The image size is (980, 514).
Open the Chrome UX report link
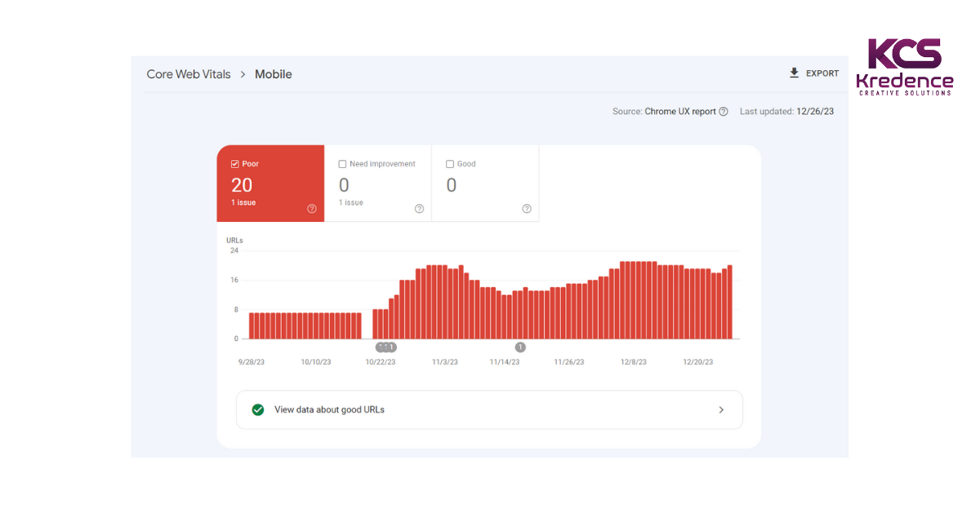coord(680,112)
